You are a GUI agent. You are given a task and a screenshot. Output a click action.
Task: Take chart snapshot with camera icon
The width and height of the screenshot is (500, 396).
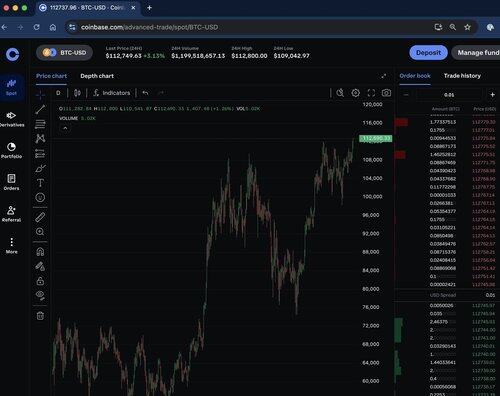[386, 93]
